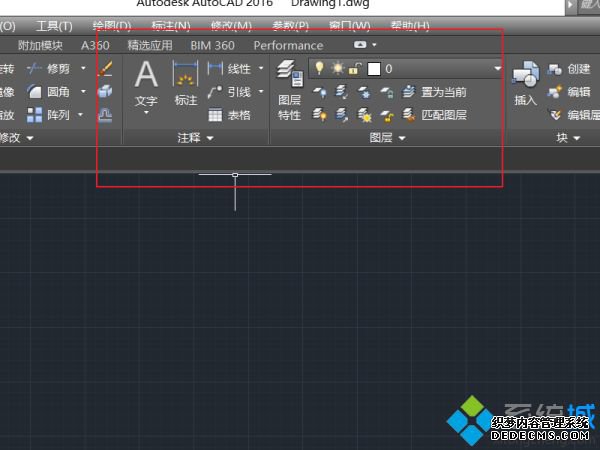Click the ribbon minimize toggle button
The height and width of the screenshot is (450, 600).
360,45
